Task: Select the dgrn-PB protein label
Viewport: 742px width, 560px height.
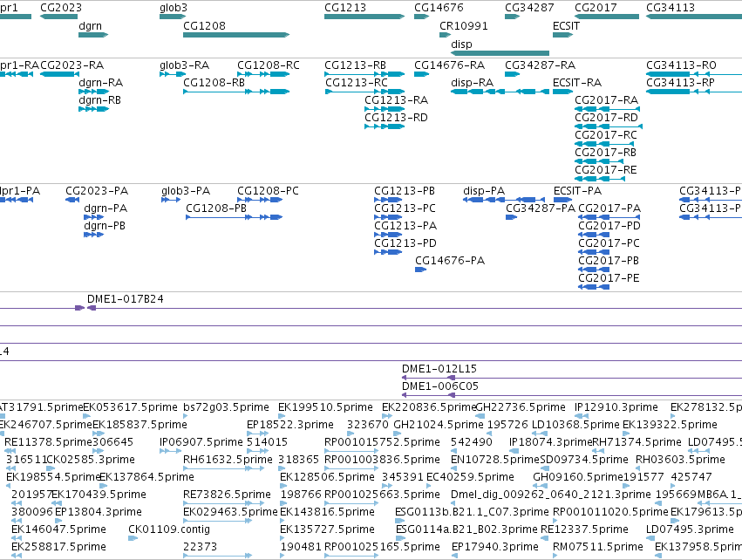Action: tap(105, 226)
